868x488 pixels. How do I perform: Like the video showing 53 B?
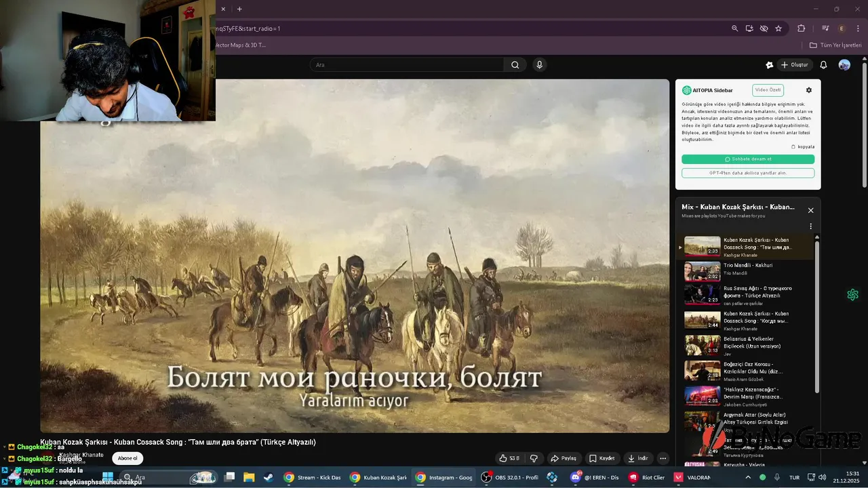(x=509, y=458)
